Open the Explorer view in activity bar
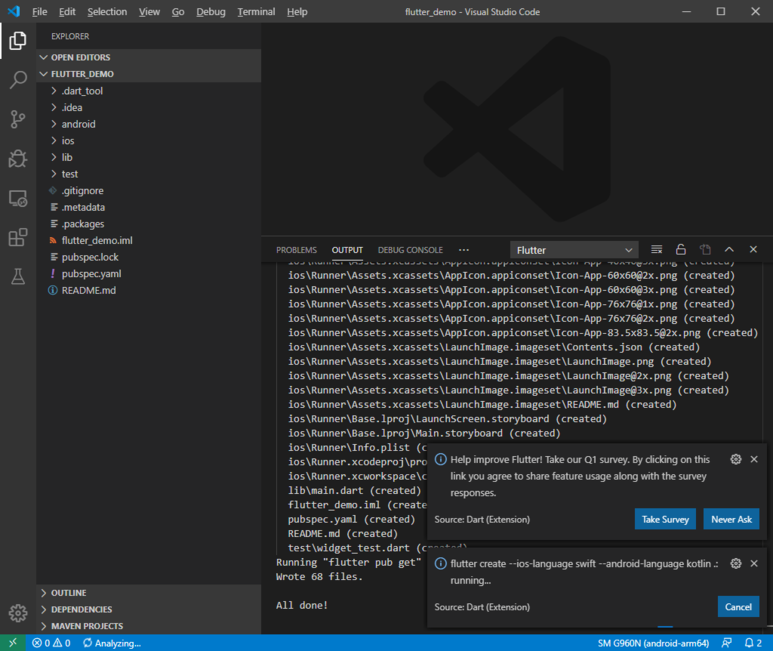Screen dimensions: 773x651 [18, 40]
